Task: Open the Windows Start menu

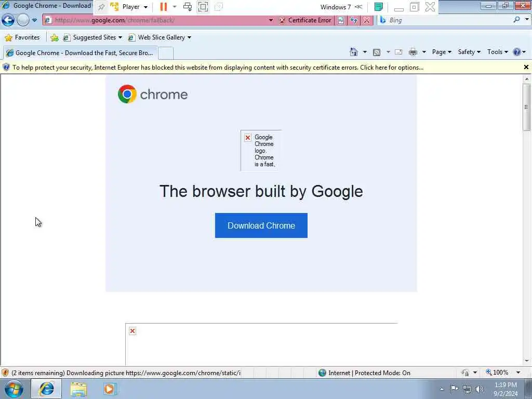Action: pyautogui.click(x=14, y=389)
